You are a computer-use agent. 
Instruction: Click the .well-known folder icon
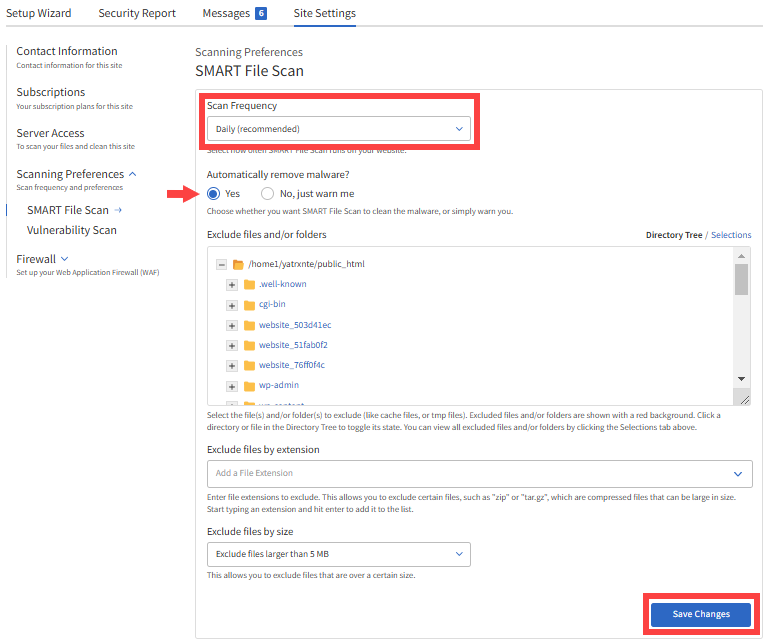(x=250, y=285)
